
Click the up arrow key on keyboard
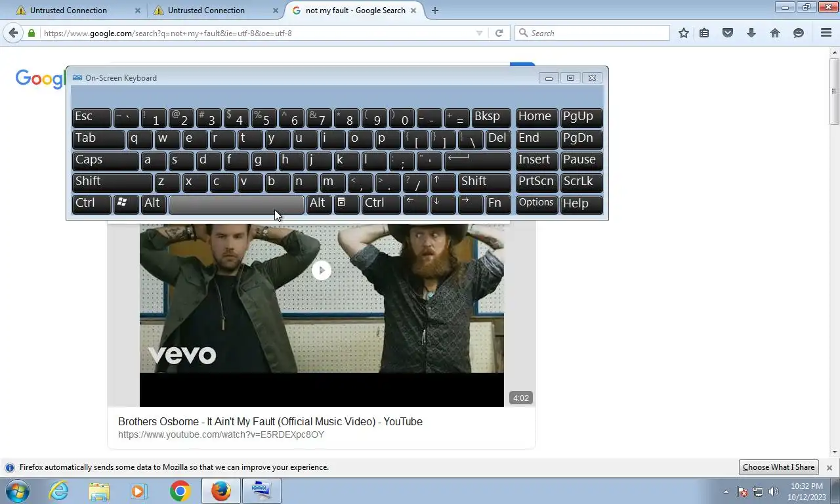click(443, 182)
